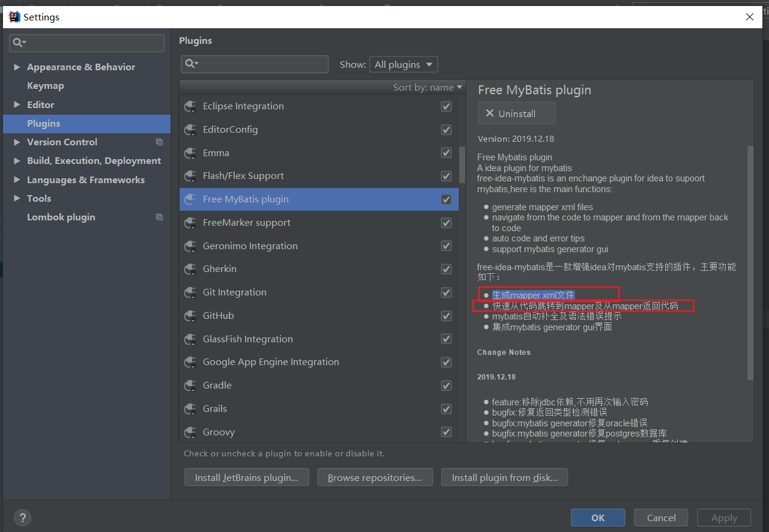Screen dimensions: 769x532
Task: Click Install JetBrains plugin button
Action: pos(247,478)
